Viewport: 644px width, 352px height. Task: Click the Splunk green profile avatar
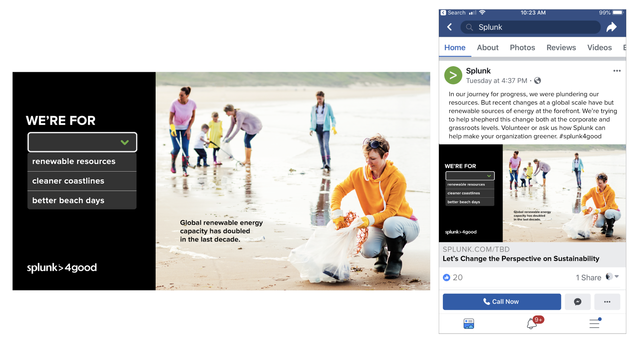pyautogui.click(x=453, y=75)
